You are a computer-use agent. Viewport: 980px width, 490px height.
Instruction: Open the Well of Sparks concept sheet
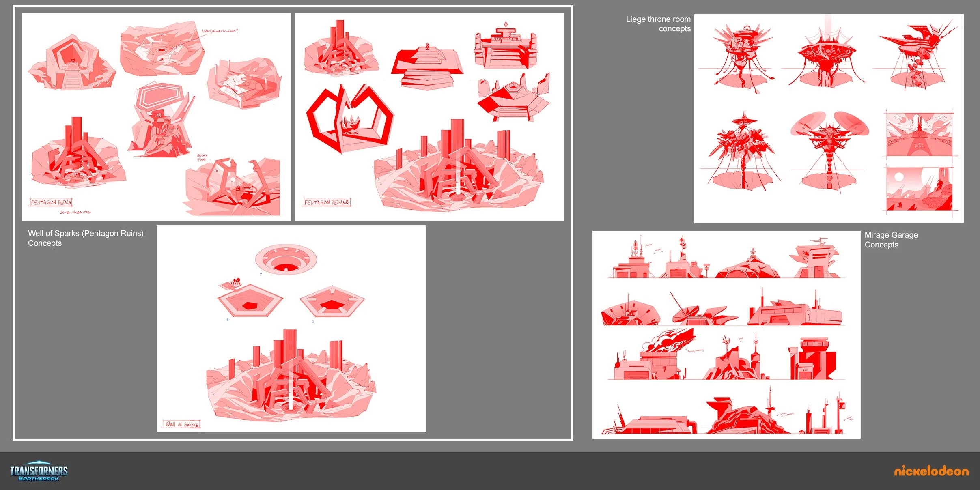pos(291,329)
